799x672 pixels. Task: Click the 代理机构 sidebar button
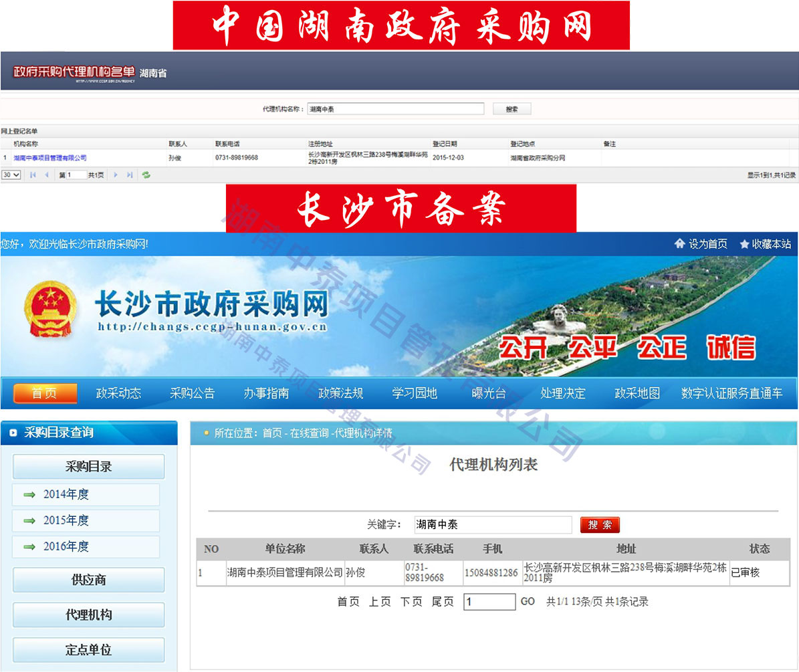(88, 615)
